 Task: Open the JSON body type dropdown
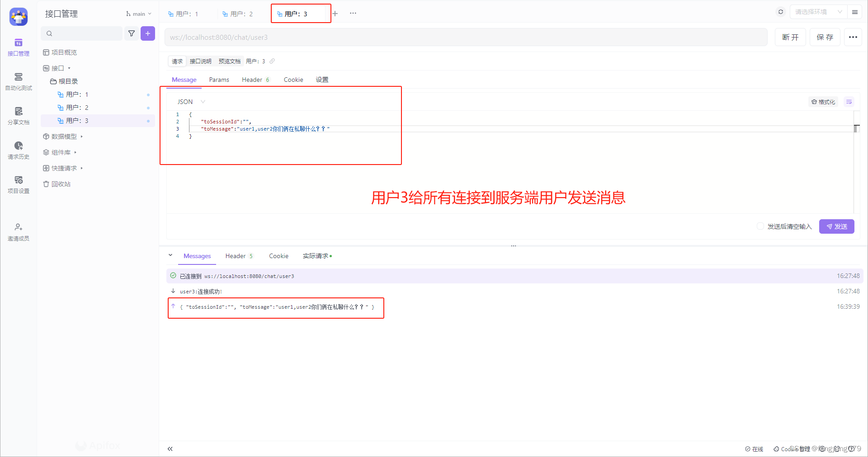[x=190, y=101]
